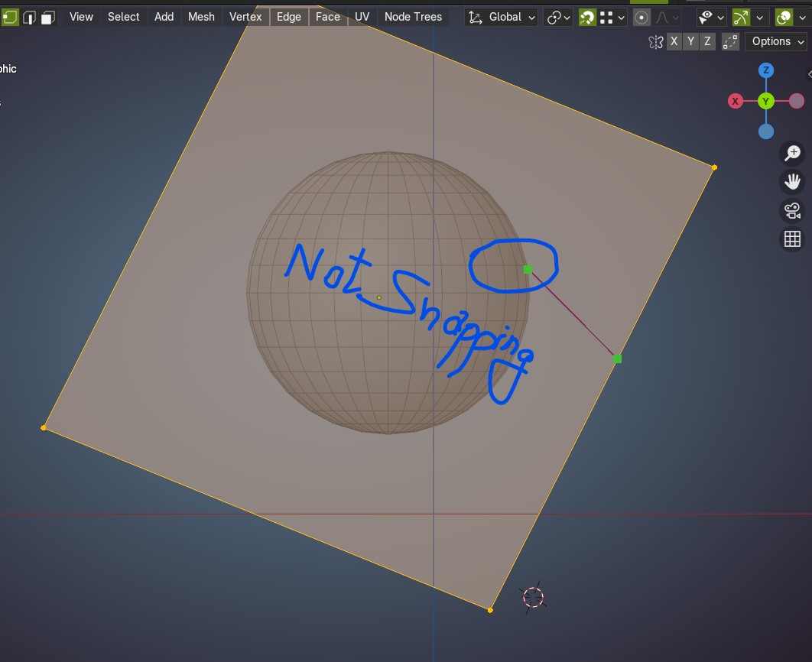The width and height of the screenshot is (812, 662).
Task: Toggle the camera view icon
Action: [792, 210]
